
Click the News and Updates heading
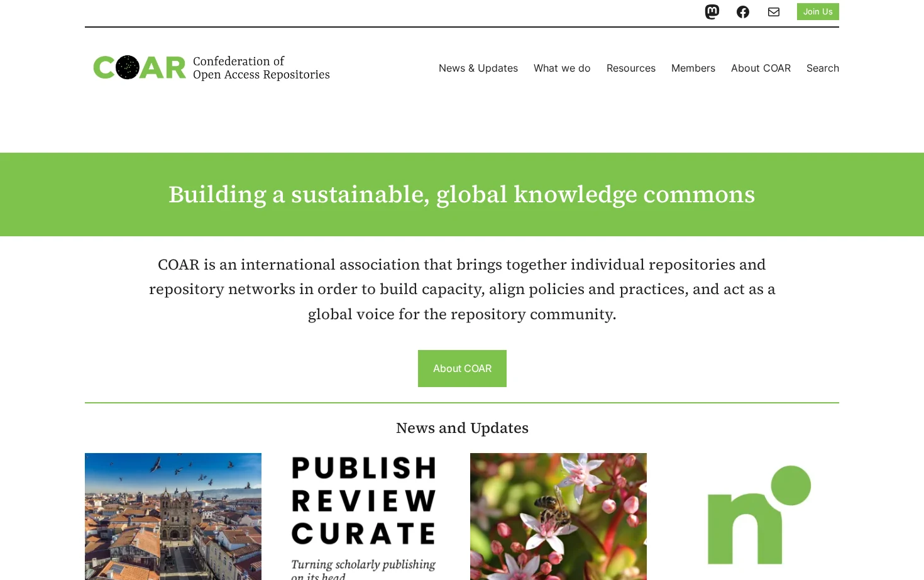[x=462, y=428]
